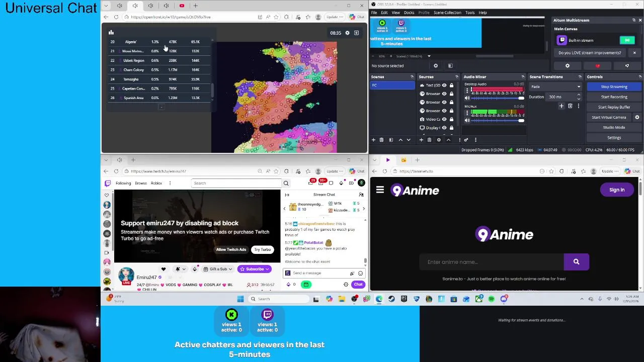This screenshot has height=362, width=644.
Task: Open OBS Tools menu
Action: (470, 13)
